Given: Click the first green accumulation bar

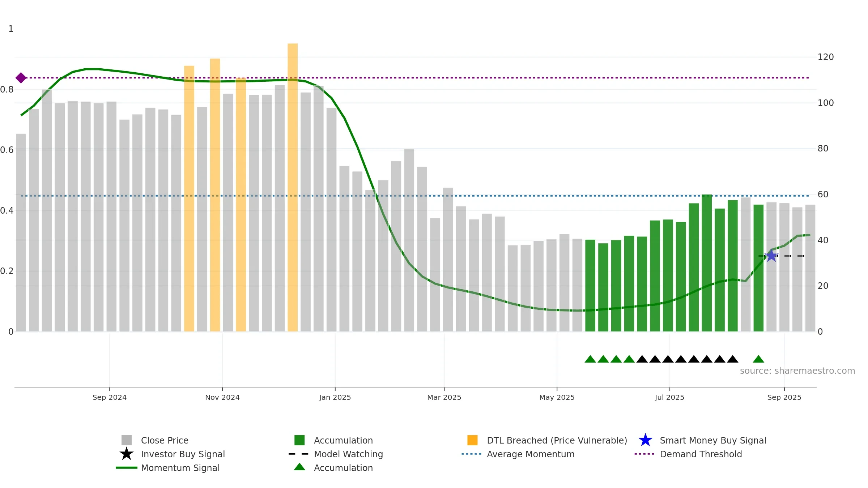Looking at the screenshot, I should (590, 286).
